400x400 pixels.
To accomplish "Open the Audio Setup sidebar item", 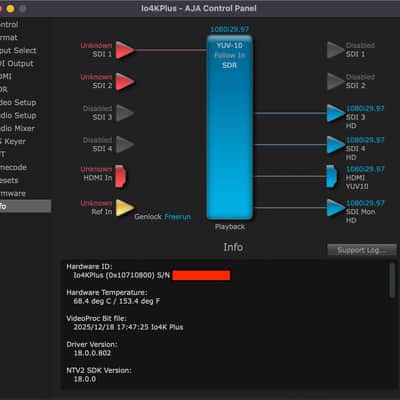I will pyautogui.click(x=18, y=115).
